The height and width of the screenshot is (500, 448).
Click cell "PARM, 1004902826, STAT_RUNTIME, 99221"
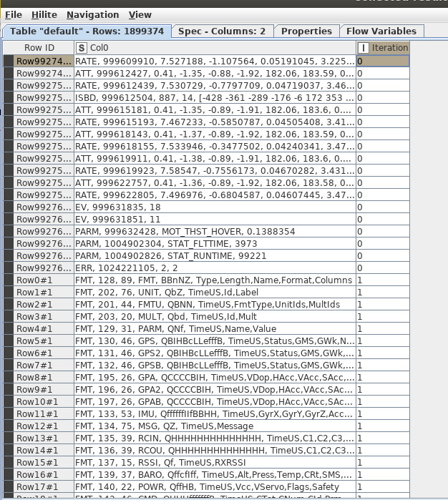pos(215,255)
